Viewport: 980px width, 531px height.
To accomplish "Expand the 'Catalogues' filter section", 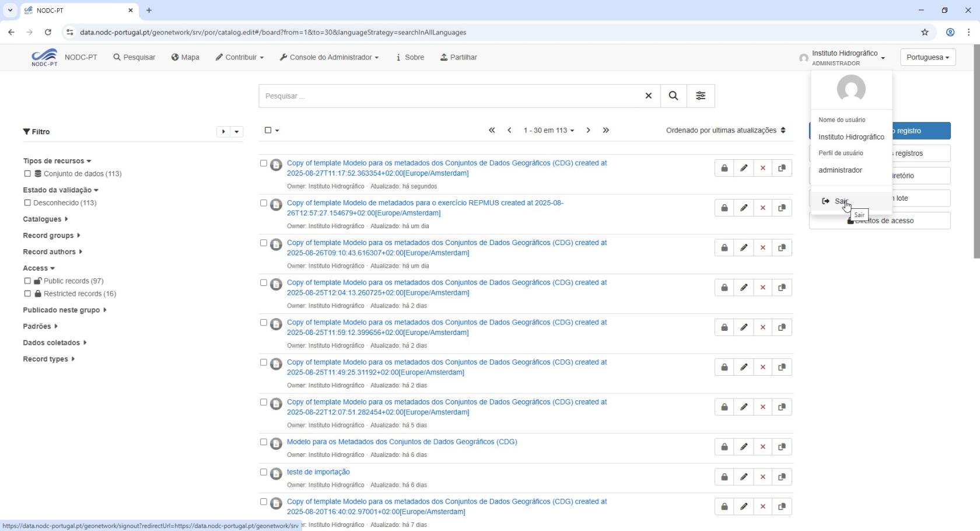I will tap(45, 219).
